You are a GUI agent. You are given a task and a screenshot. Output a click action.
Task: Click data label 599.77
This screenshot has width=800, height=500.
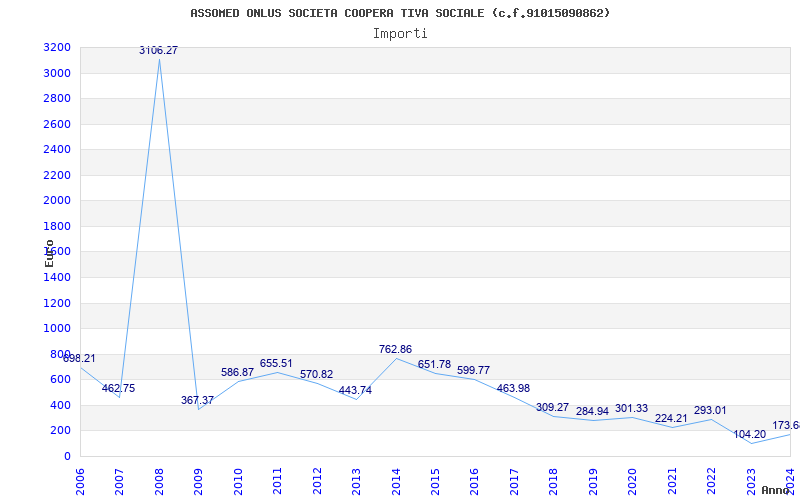coord(473,370)
